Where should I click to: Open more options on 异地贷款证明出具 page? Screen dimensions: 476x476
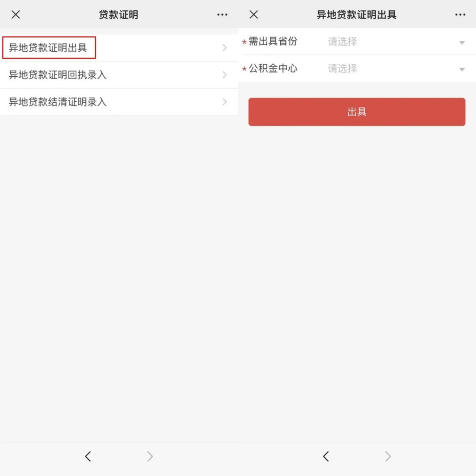[460, 14]
